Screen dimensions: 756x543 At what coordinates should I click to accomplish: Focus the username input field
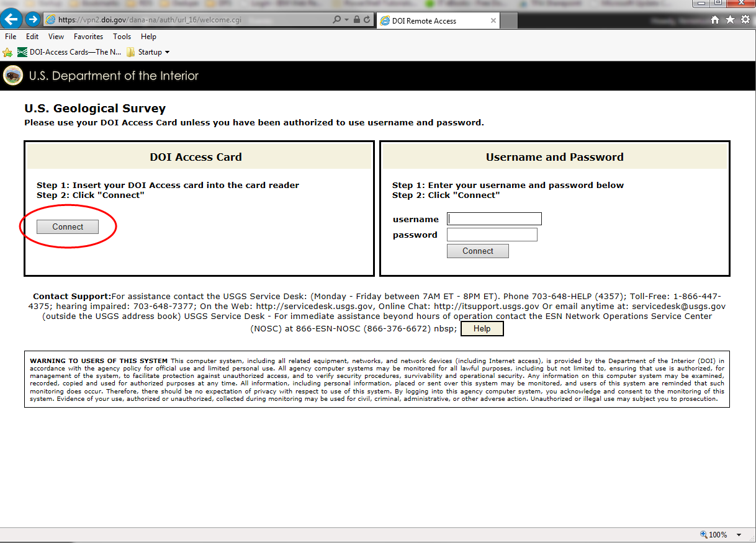click(495, 218)
